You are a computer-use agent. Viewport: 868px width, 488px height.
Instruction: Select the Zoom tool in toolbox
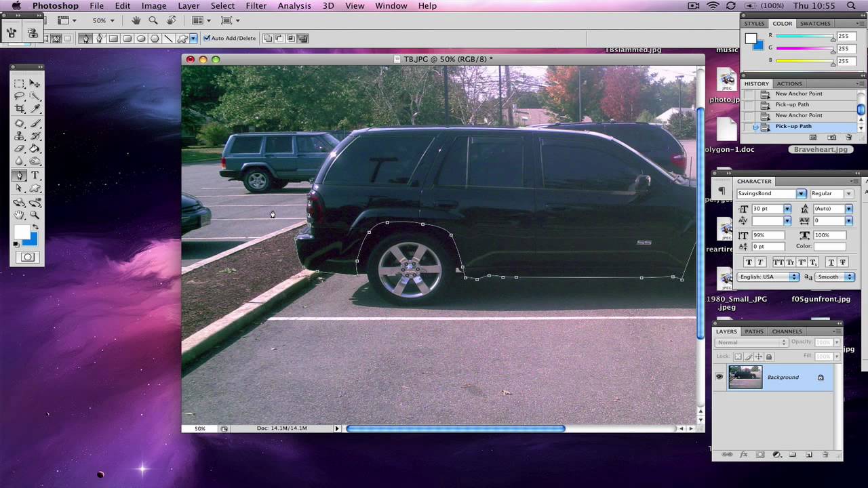[x=35, y=215]
